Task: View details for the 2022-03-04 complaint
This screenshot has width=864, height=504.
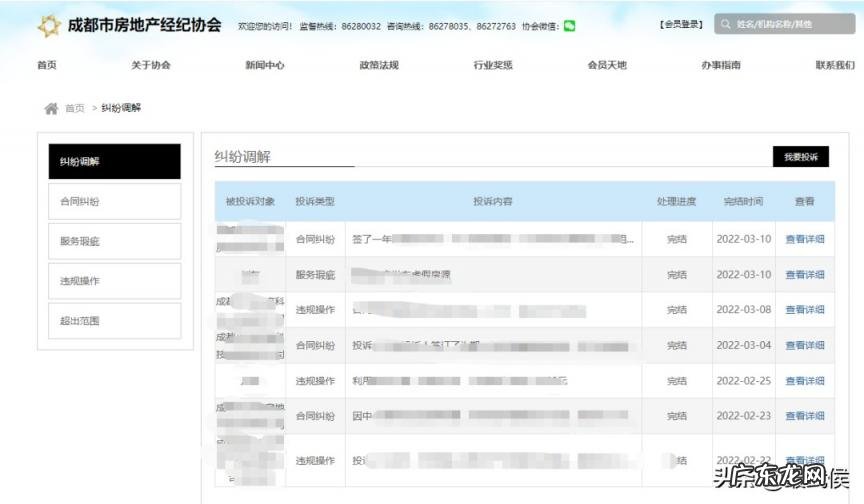Action: (804, 345)
